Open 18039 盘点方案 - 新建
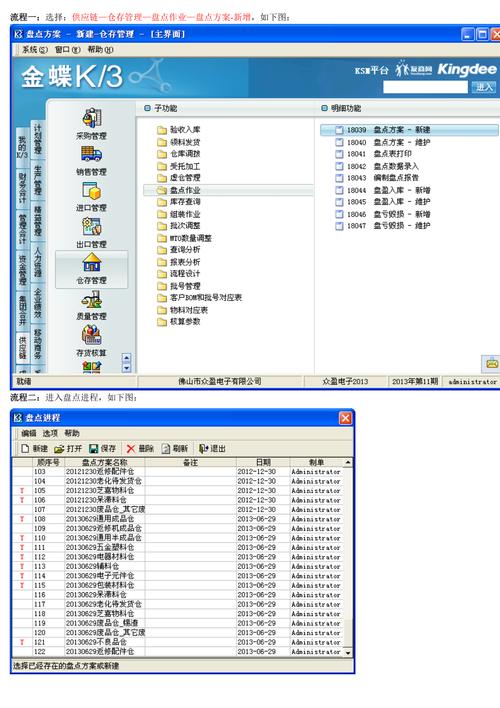The width and height of the screenshot is (500, 708). coord(409,130)
